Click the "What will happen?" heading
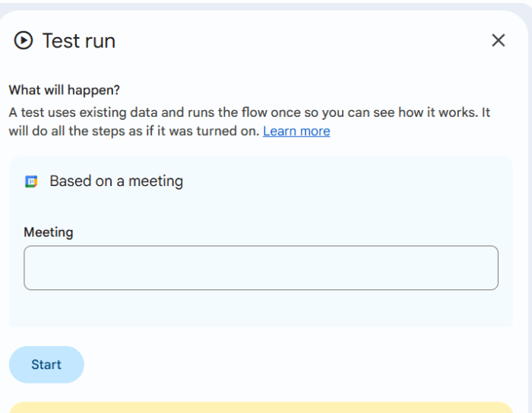Screen dimensions: 532x413 tap(65, 90)
